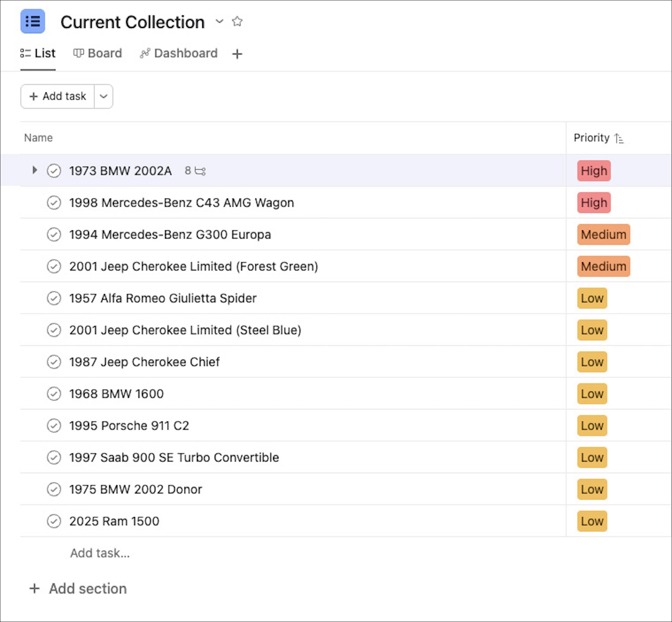Click the blue project list icon
Image resolution: width=672 pixels, height=622 pixels.
32,21
